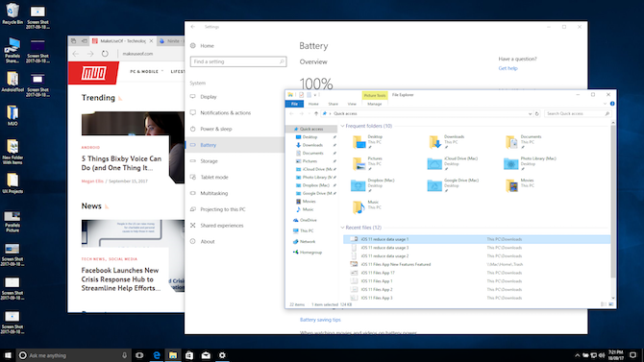Open Mail from the taskbar
The width and height of the screenshot is (644, 362).
[206, 355]
